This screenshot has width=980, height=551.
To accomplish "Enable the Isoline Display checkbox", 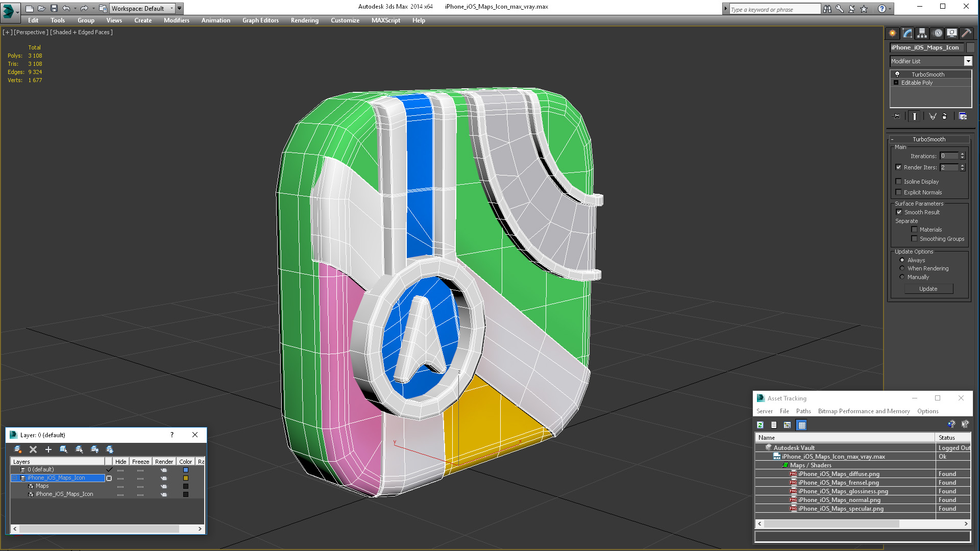I will pos(898,182).
